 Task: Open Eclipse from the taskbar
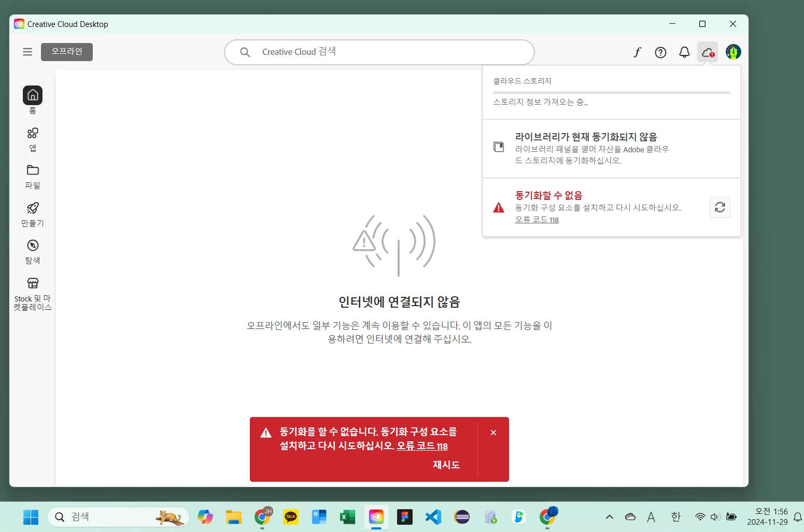click(462, 517)
